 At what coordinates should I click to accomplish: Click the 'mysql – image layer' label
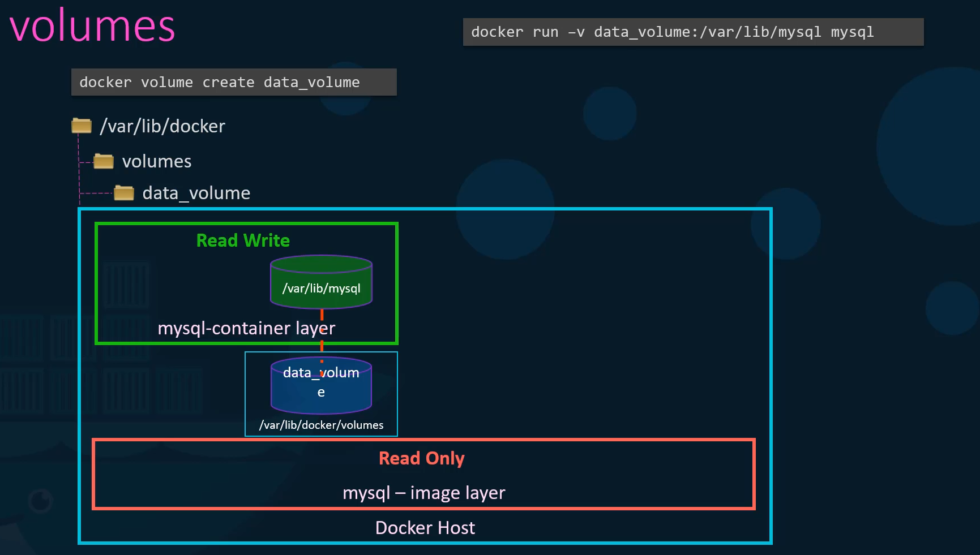[423, 493]
